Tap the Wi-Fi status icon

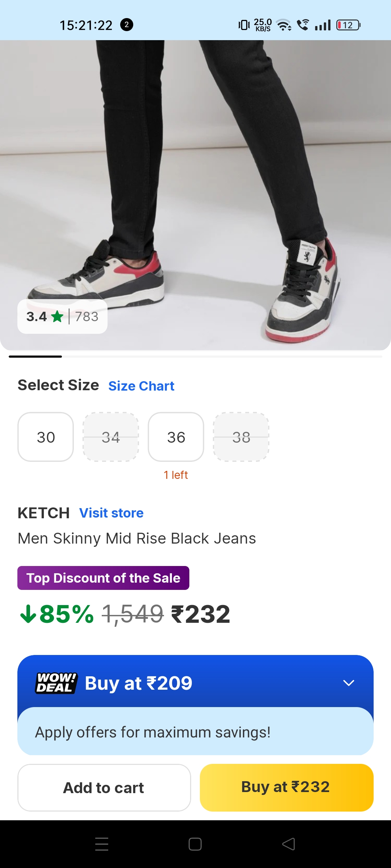(284, 25)
